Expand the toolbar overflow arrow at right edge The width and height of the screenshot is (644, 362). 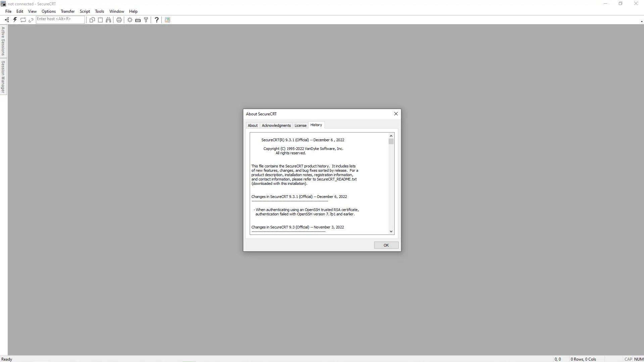tap(642, 21)
